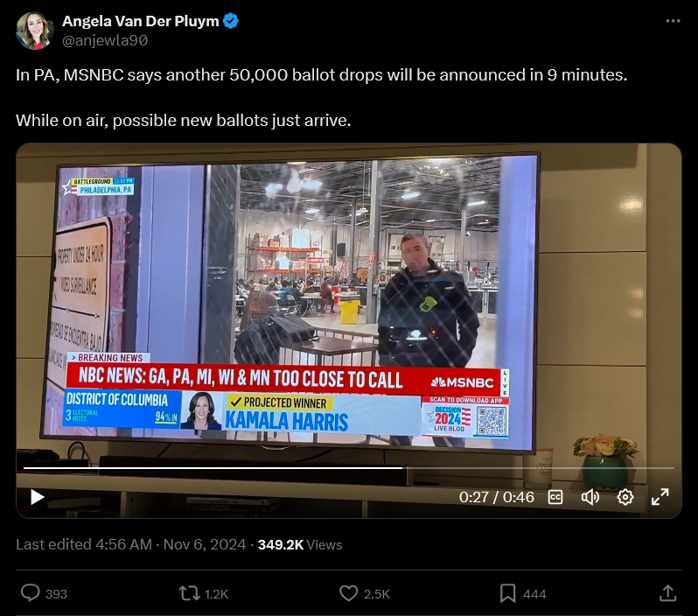Click the 0:27 / 0:46 time display
This screenshot has height=616, width=698.
496,497
